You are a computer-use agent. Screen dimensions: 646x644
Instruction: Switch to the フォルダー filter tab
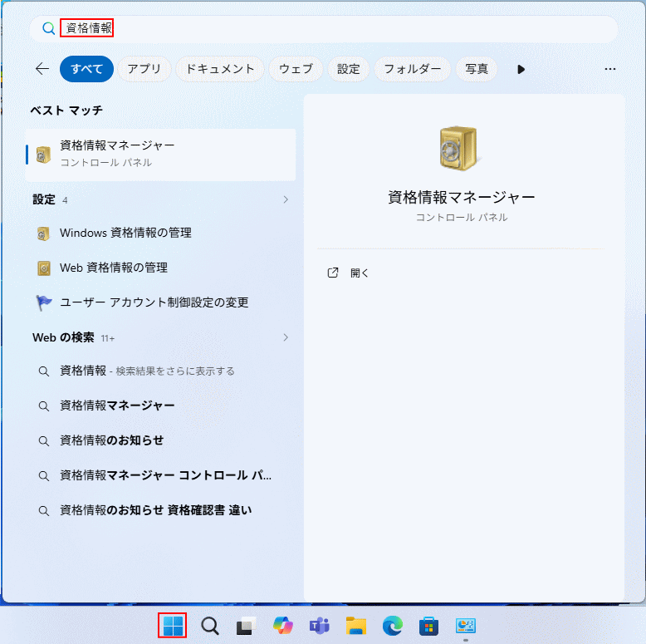coord(413,69)
